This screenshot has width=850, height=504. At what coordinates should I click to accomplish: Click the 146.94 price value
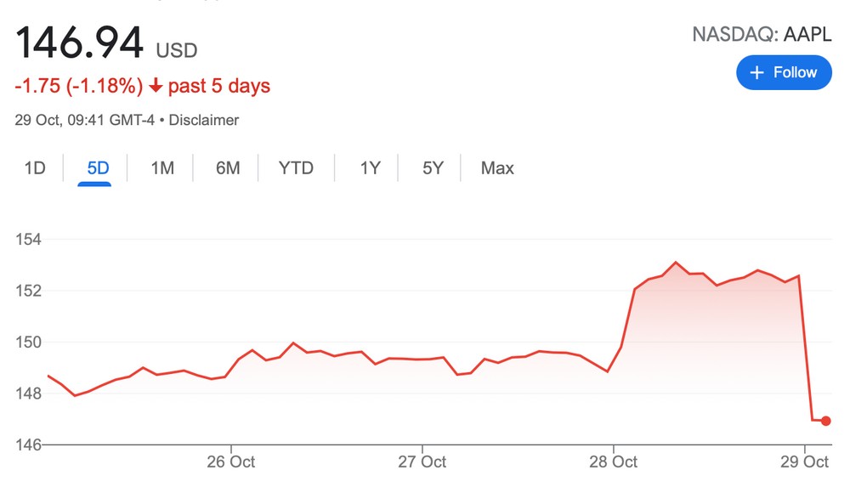pos(79,42)
